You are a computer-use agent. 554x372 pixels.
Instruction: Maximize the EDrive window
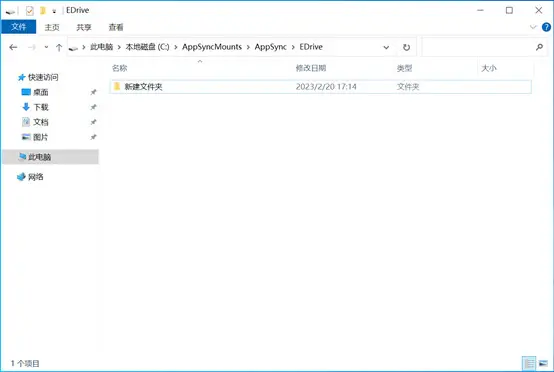pos(509,11)
